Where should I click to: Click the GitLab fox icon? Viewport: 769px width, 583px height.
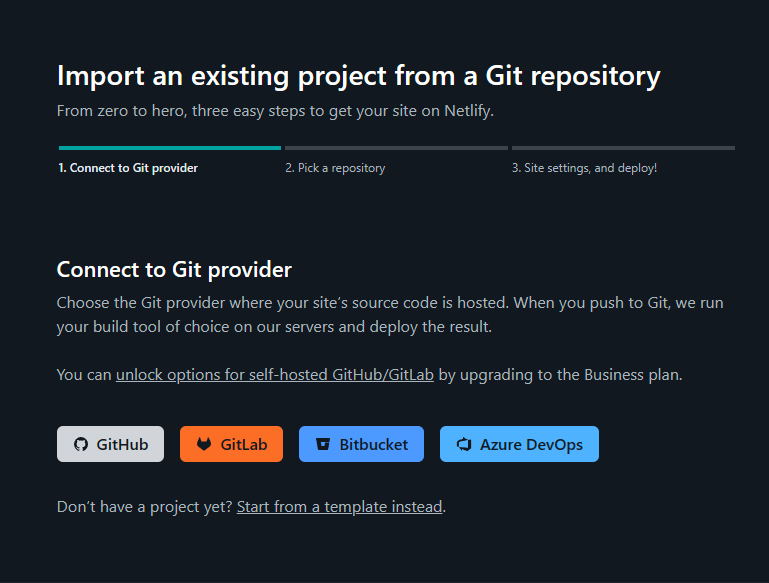click(x=204, y=444)
